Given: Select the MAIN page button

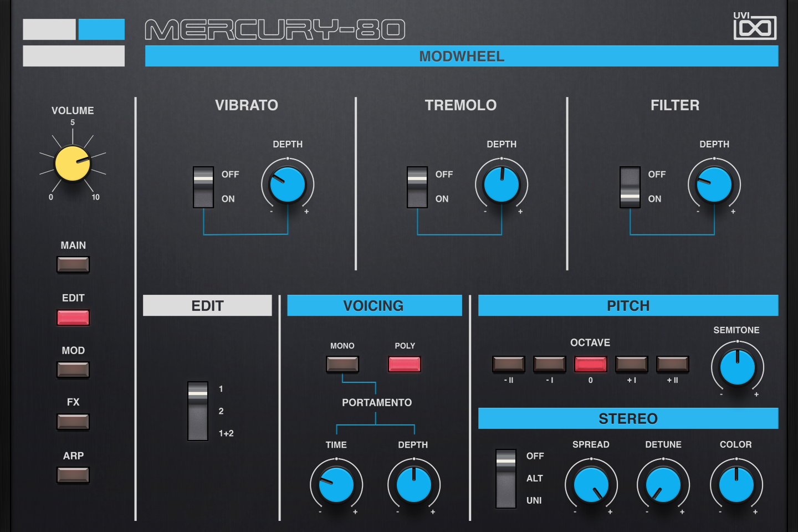Looking at the screenshot, I should pos(73,264).
